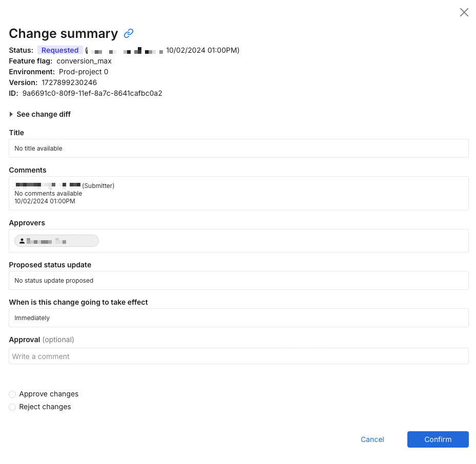
Task: Click the No comments available text
Action: click(48, 194)
